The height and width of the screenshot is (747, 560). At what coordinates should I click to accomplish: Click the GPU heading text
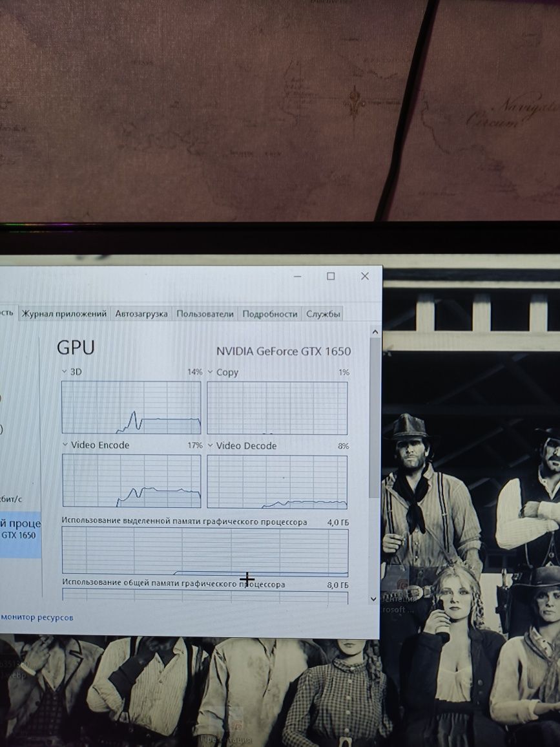click(x=76, y=347)
